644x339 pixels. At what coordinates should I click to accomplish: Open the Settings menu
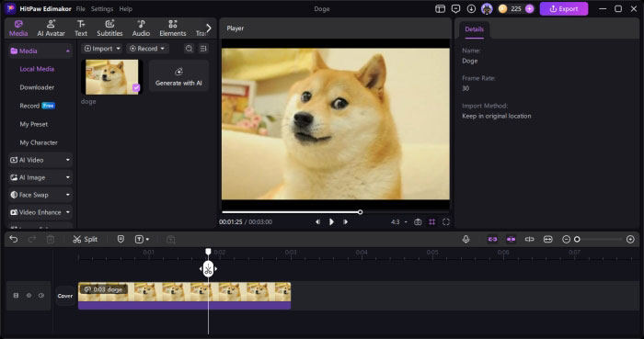tap(102, 8)
